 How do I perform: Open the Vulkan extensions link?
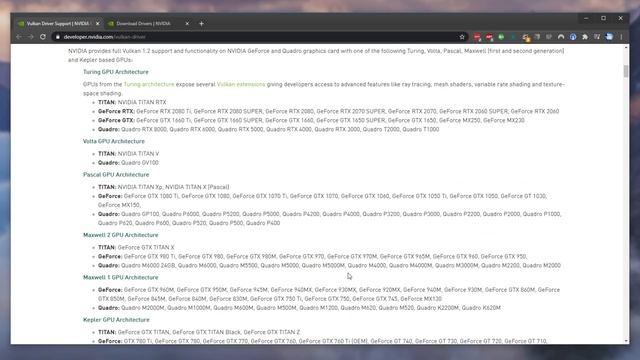(x=241, y=84)
